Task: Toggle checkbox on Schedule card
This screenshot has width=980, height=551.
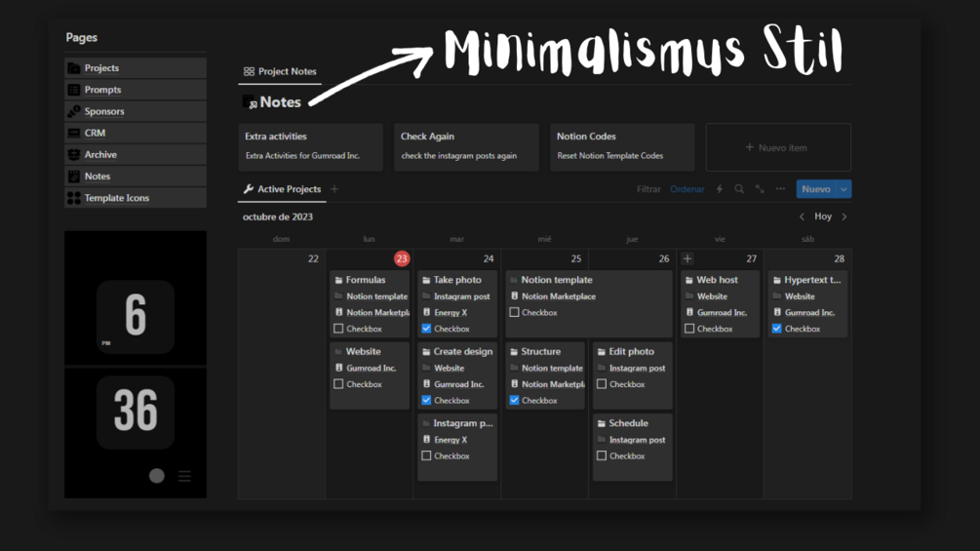Action: click(x=602, y=456)
